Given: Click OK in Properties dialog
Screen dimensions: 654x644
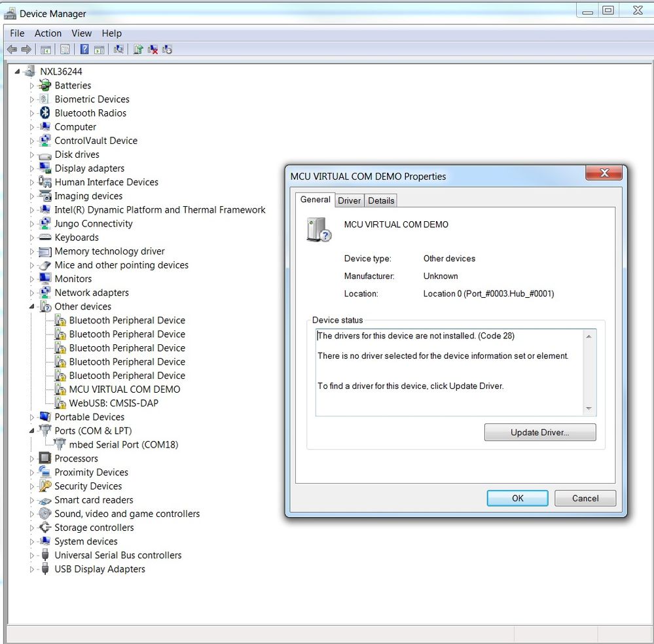Looking at the screenshot, I should pyautogui.click(x=518, y=498).
